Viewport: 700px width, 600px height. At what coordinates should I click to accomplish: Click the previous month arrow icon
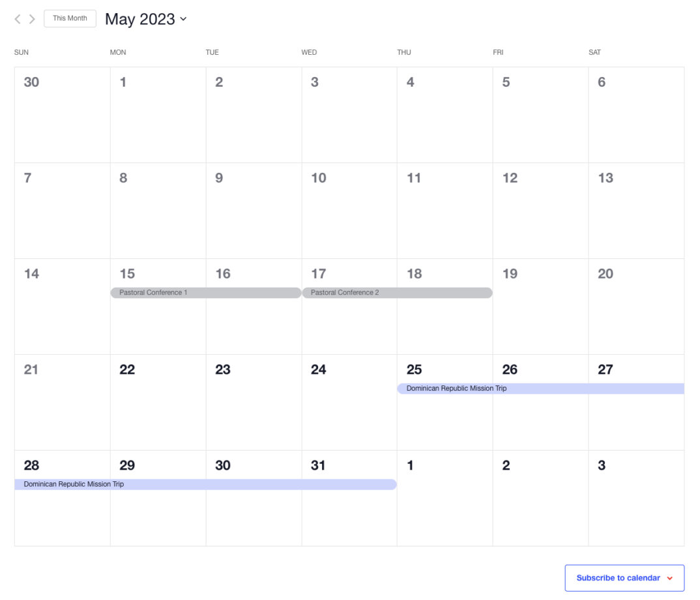[18, 19]
